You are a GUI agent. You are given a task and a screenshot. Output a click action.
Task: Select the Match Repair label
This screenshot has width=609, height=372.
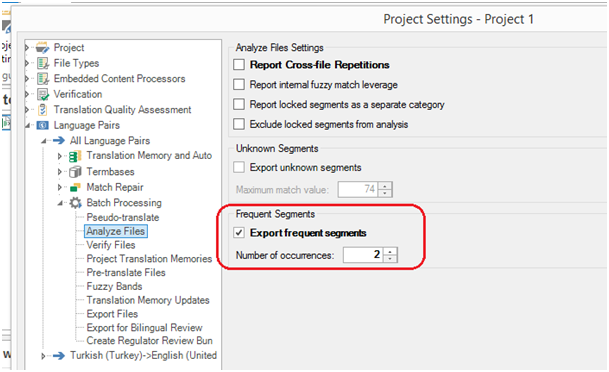pos(115,187)
